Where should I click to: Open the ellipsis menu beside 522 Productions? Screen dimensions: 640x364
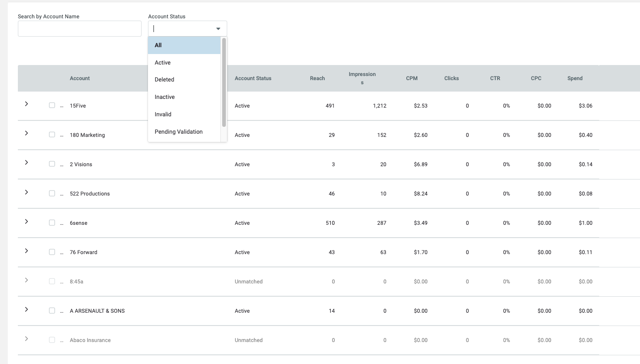(x=62, y=194)
